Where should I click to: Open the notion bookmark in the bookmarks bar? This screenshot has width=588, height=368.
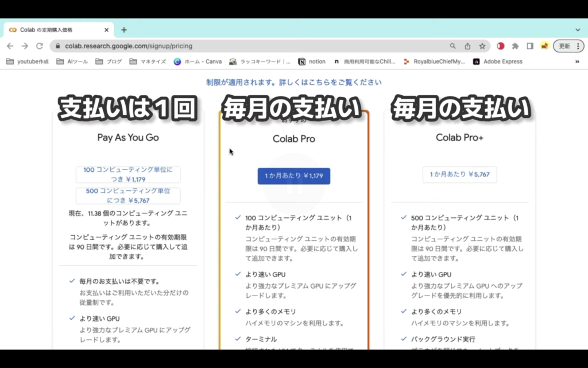point(312,61)
